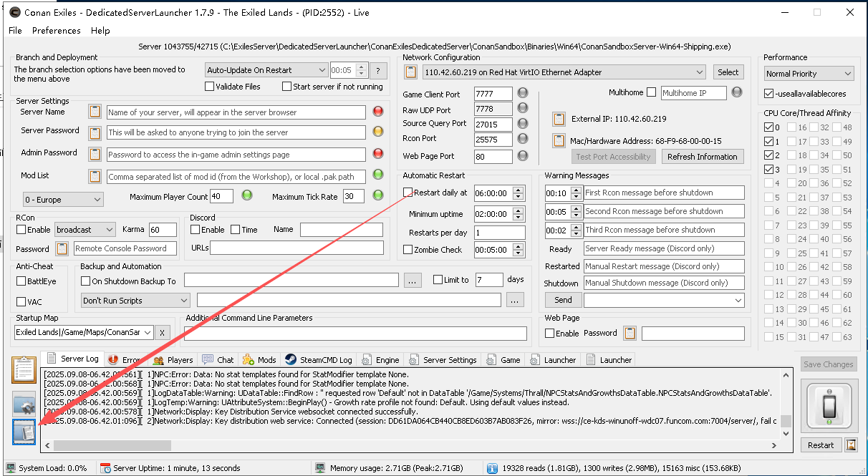The height and width of the screenshot is (476, 868).
Task: Click the status light beside Rcon Port
Action: [x=523, y=139]
